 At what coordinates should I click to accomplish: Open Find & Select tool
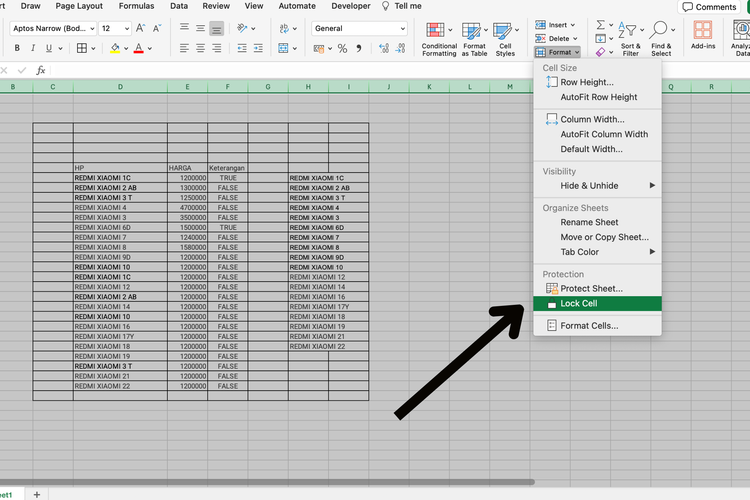pos(661,39)
